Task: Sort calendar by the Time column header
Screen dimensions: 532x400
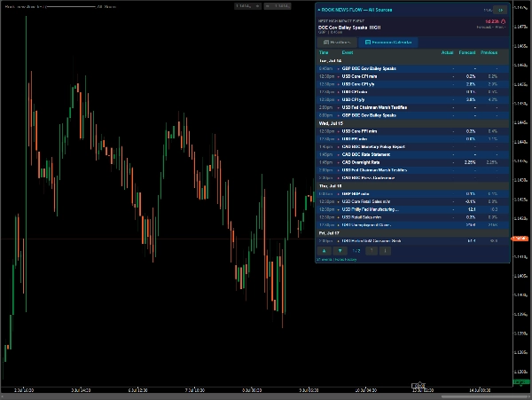Action: coord(324,52)
